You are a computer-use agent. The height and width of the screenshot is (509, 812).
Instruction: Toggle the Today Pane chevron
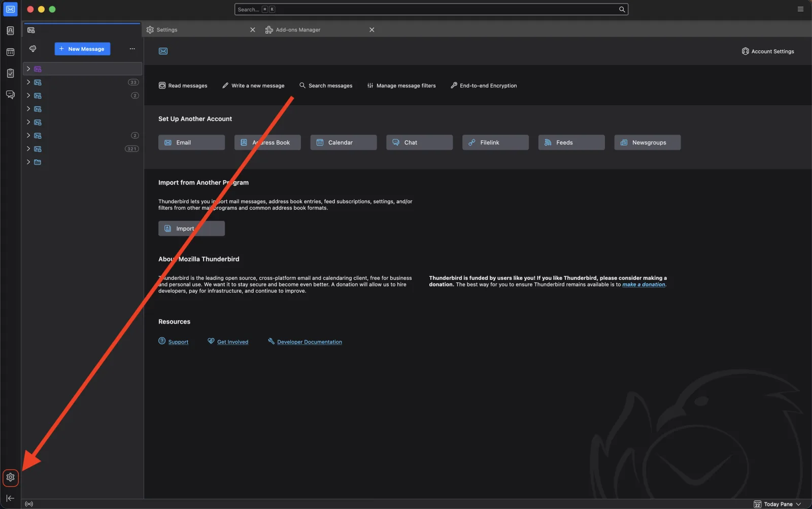(798, 504)
